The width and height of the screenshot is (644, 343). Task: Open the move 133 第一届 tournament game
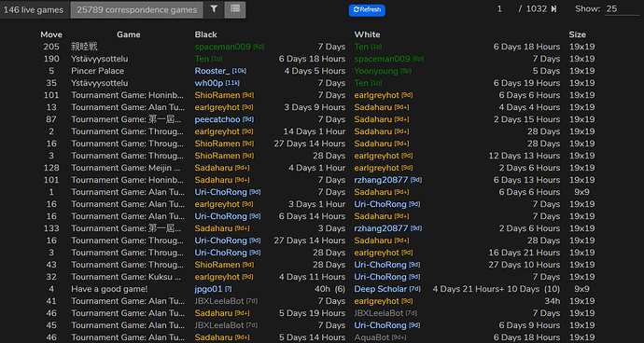[126, 228]
